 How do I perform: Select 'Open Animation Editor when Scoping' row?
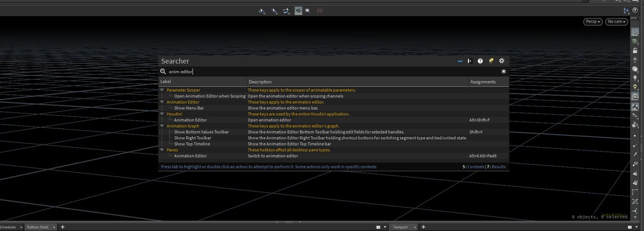point(333,96)
